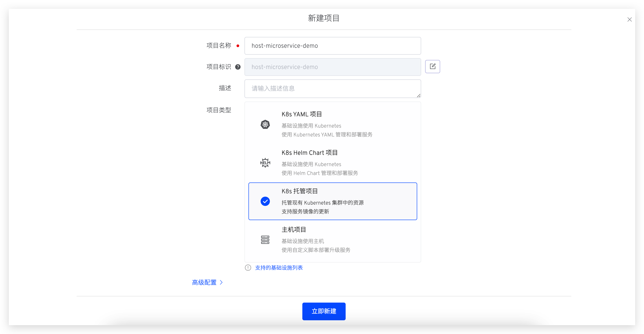Click the server icon next to 主机项目
This screenshot has height=334, width=644.
click(x=265, y=240)
